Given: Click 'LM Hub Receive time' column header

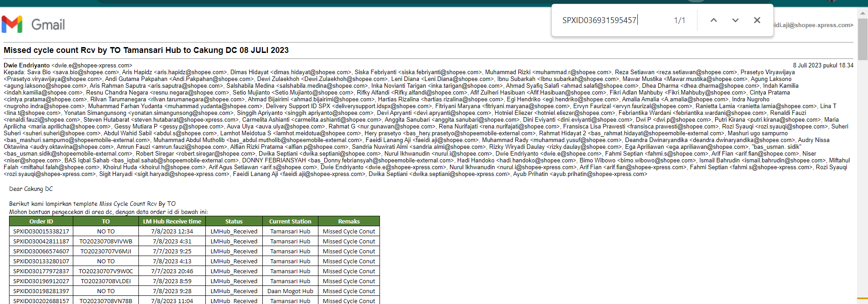Looking at the screenshot, I should click(x=172, y=222).
